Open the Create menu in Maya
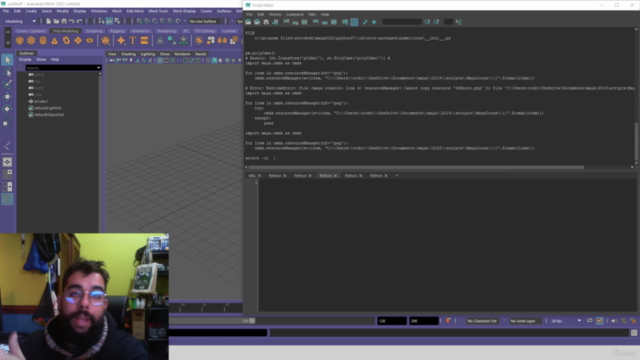 (x=31, y=11)
